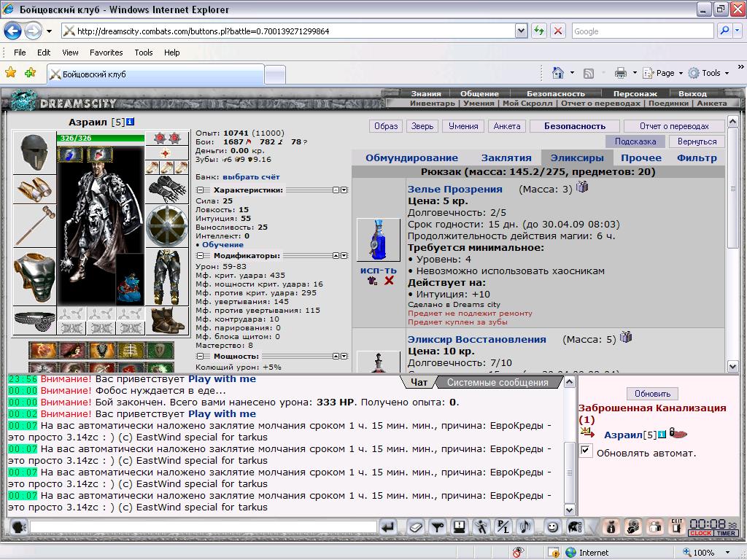Click the eraser clear-chat icon
Screen dimensions: 747x560
click(x=415, y=527)
